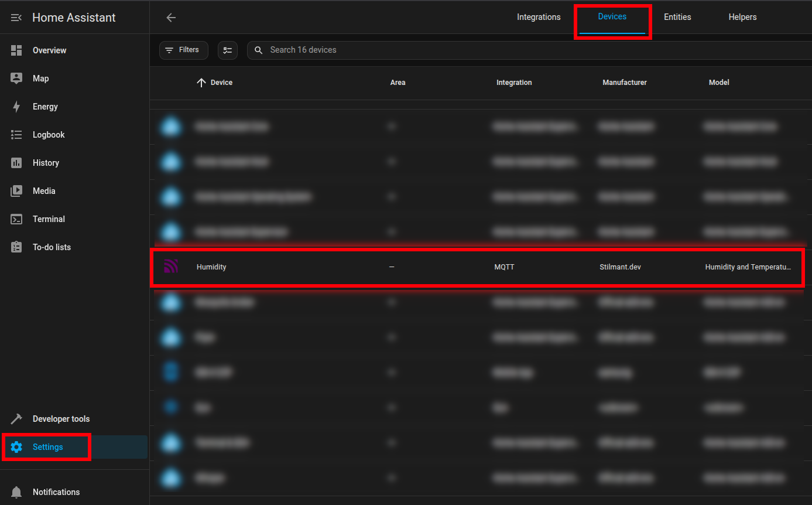812x505 pixels.
Task: Click the back arrow in header
Action: click(x=171, y=18)
